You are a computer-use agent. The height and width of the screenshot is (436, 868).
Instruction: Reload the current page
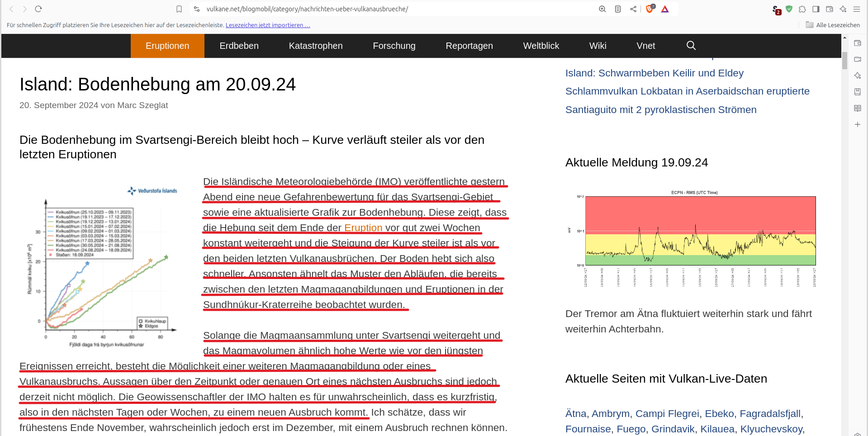(x=38, y=9)
